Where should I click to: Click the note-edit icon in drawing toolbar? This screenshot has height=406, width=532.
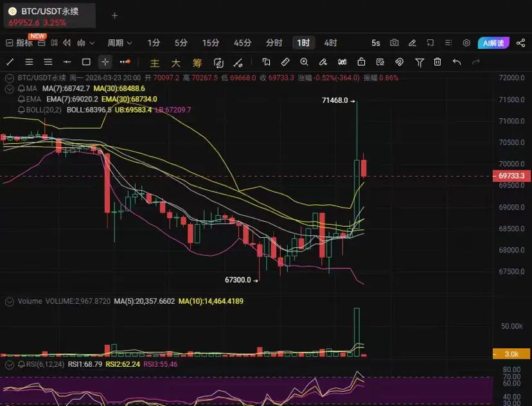380,62
